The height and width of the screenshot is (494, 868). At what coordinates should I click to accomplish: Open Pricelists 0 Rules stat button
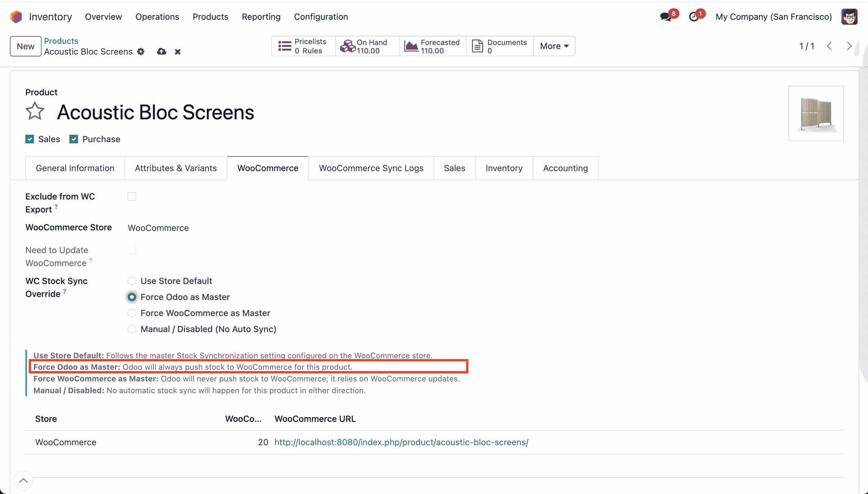[303, 46]
